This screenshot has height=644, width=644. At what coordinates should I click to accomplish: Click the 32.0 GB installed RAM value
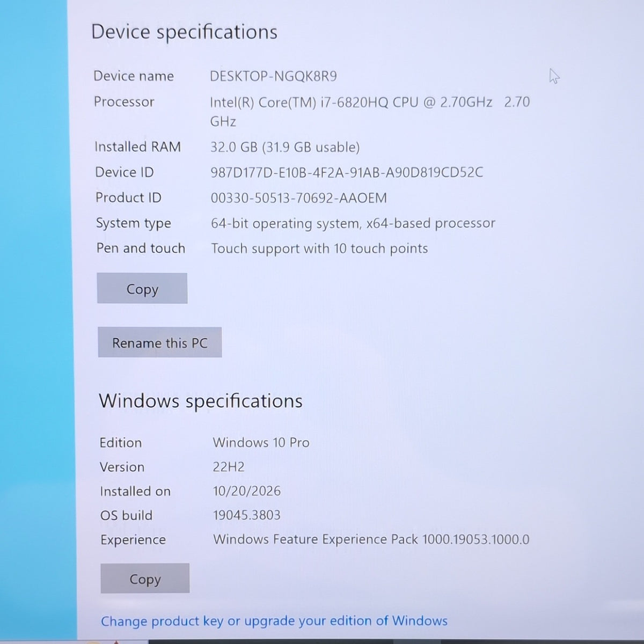point(285,147)
